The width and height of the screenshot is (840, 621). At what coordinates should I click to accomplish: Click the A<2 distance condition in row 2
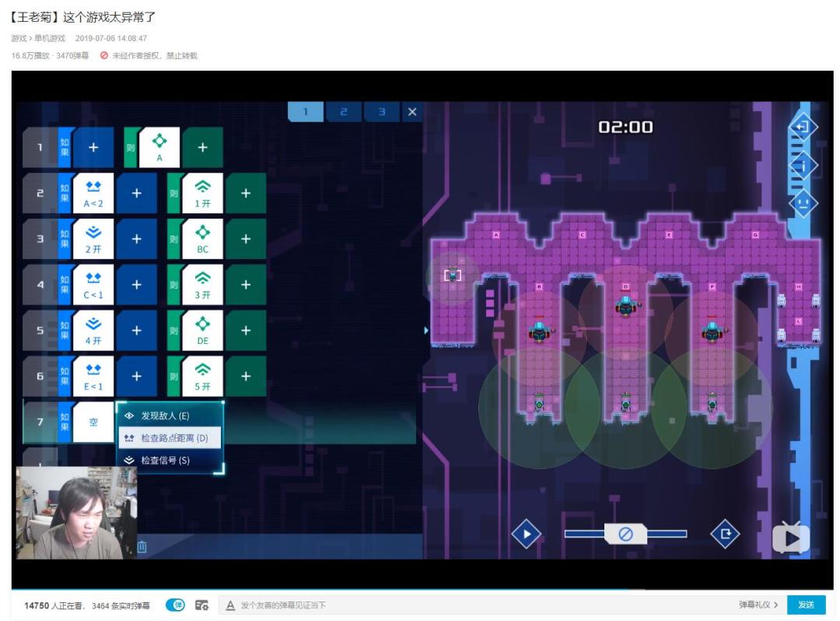point(93,193)
